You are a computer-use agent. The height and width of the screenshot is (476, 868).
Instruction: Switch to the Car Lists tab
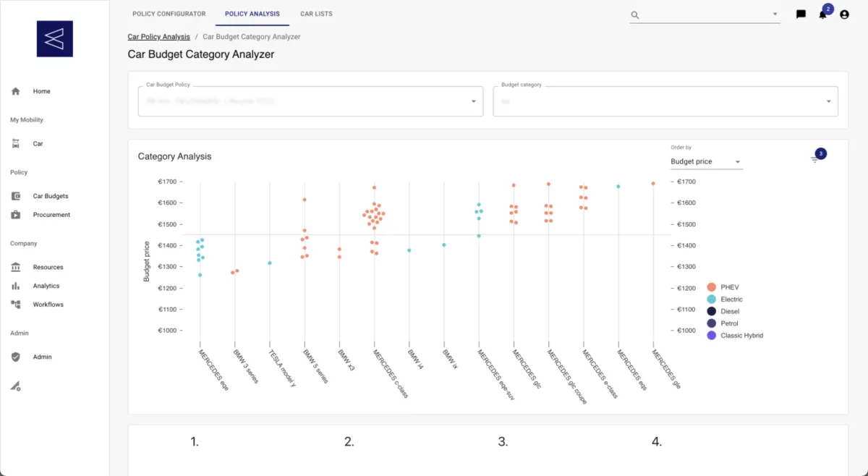click(x=317, y=14)
